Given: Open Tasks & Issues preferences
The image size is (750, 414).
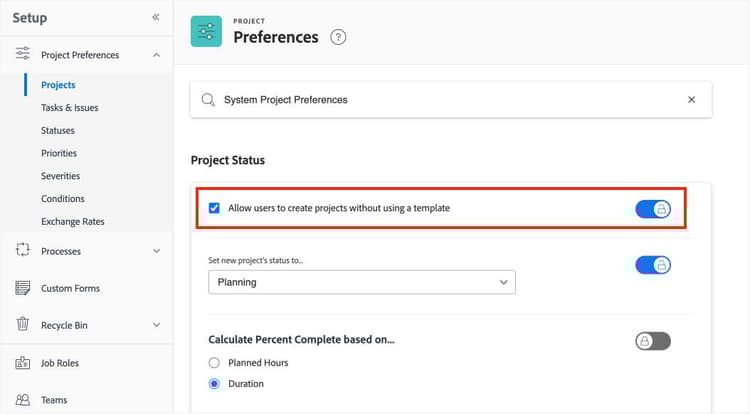Looking at the screenshot, I should 69,108.
